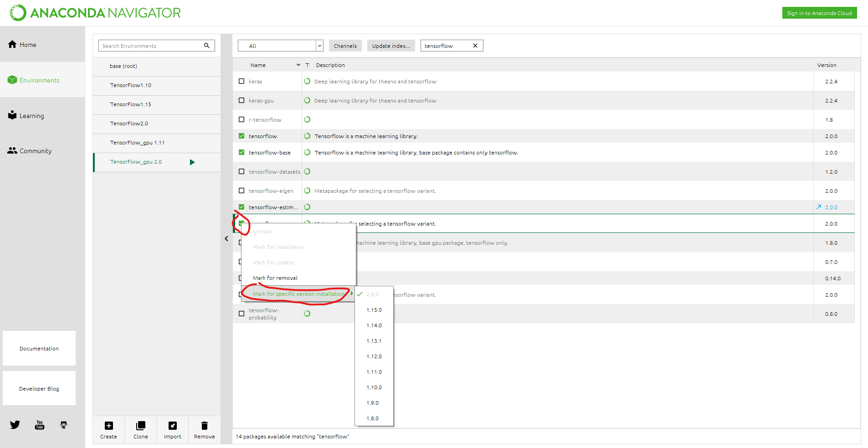Click the Clone environment icon
The height and width of the screenshot is (448, 868).
(x=141, y=426)
